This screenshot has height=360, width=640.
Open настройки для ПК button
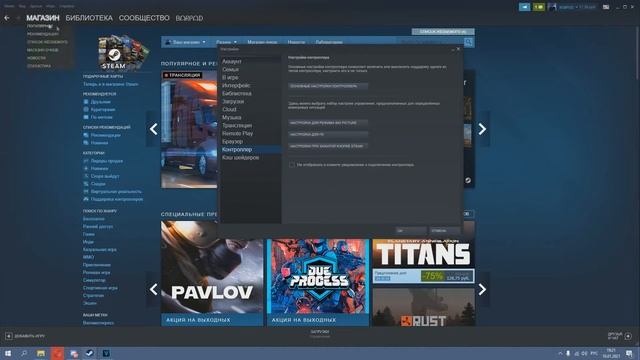point(328,134)
